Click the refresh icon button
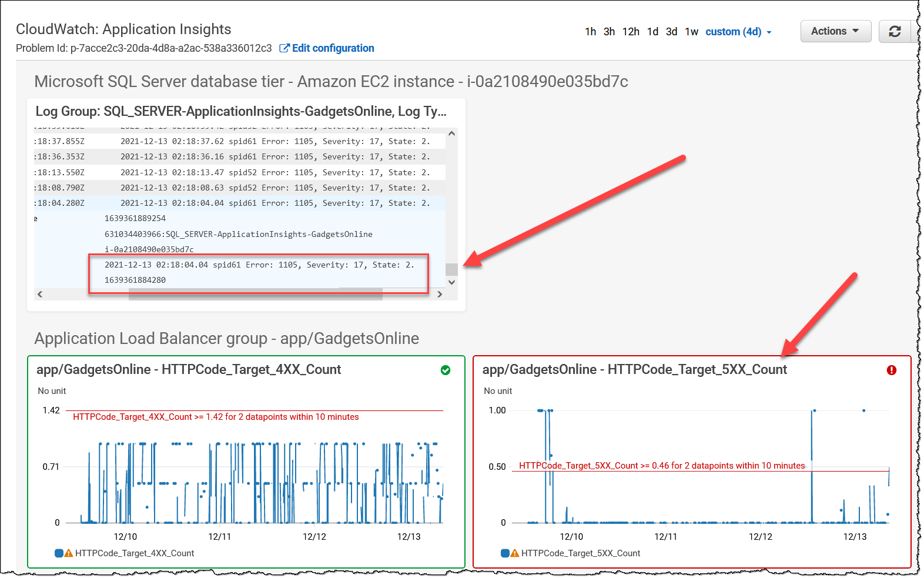The width and height of the screenshot is (924, 578). click(x=894, y=32)
